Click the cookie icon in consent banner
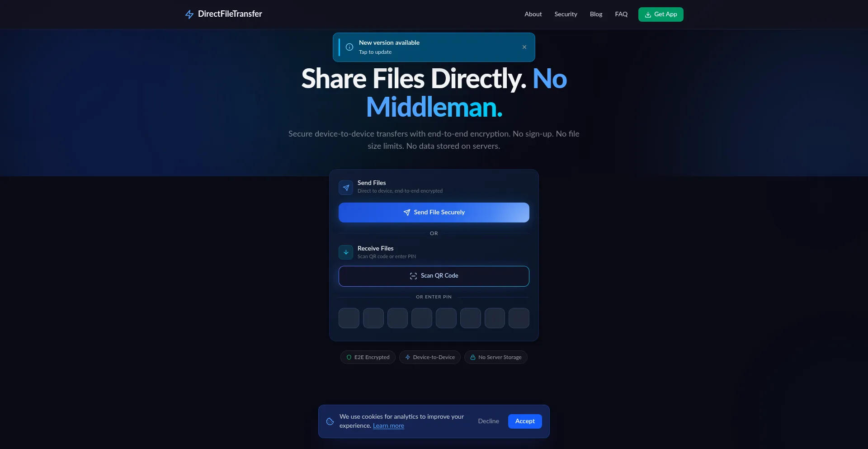 (x=330, y=421)
